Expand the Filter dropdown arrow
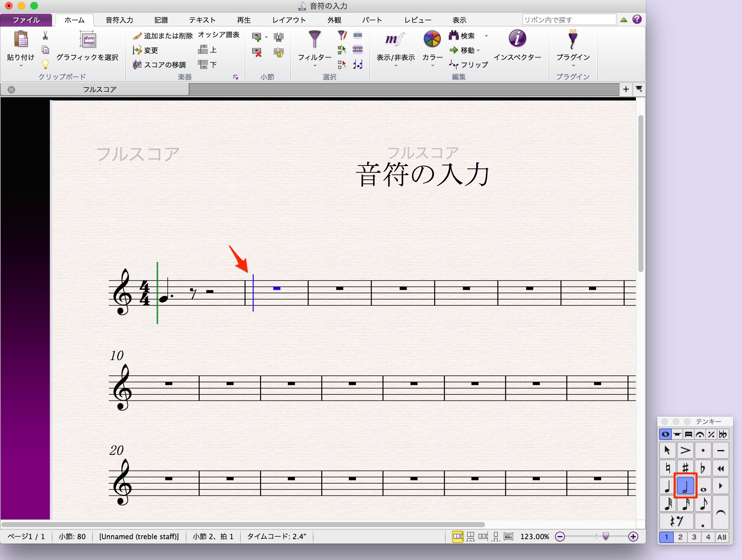 coord(315,66)
